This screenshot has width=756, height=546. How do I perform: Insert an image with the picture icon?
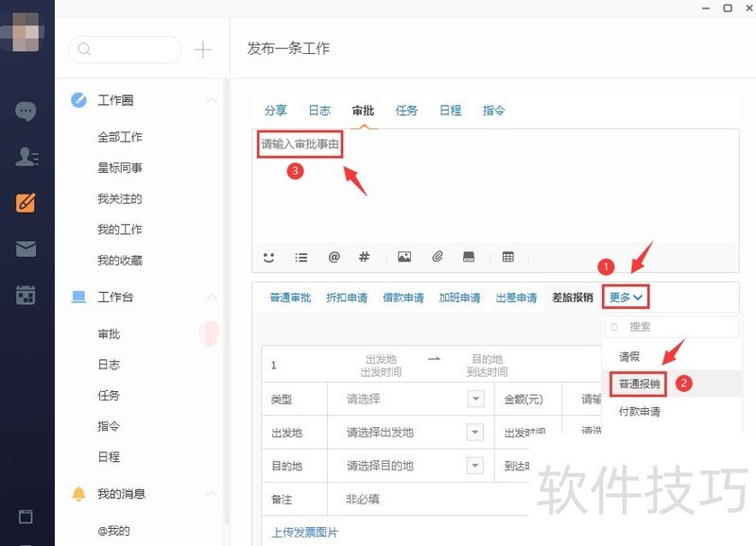click(404, 257)
